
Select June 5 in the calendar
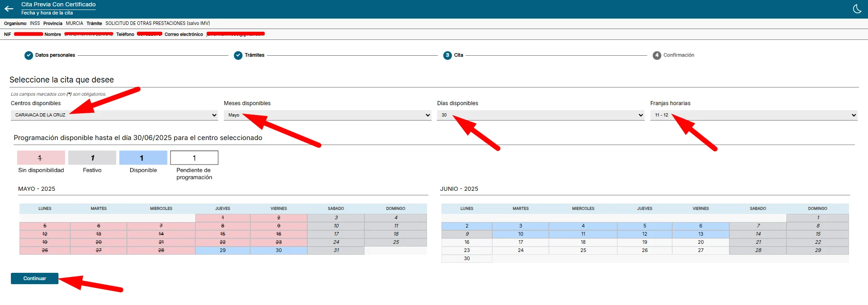click(645, 226)
